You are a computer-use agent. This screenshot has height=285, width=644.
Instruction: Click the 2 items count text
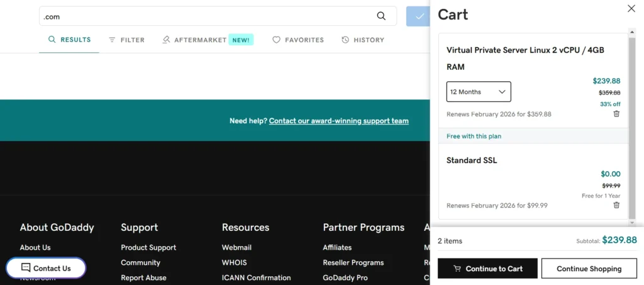click(450, 241)
